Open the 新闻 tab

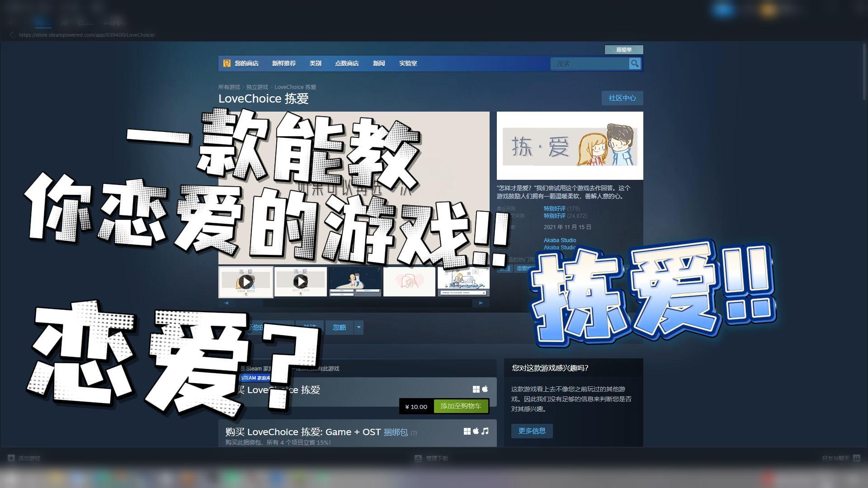[x=379, y=64]
